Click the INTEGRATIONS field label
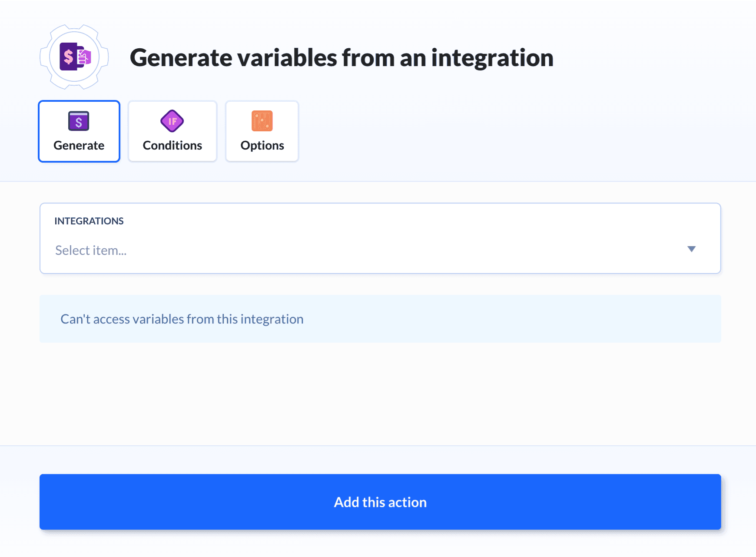Screen dimensions: 756x557 tap(89, 221)
